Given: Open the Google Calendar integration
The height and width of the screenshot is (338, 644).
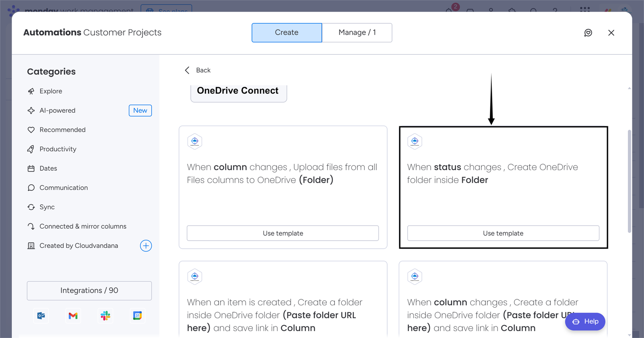Looking at the screenshot, I should click(137, 316).
